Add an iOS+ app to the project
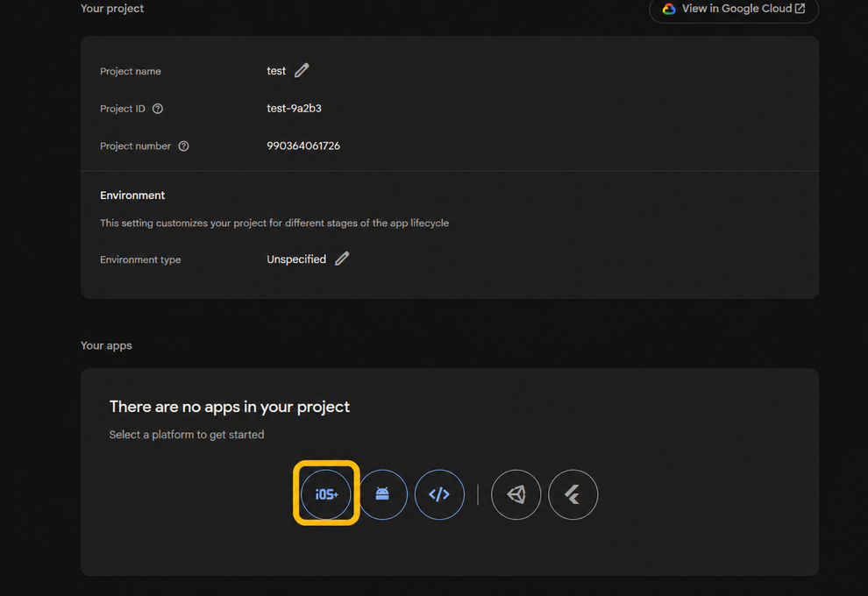 tap(326, 494)
